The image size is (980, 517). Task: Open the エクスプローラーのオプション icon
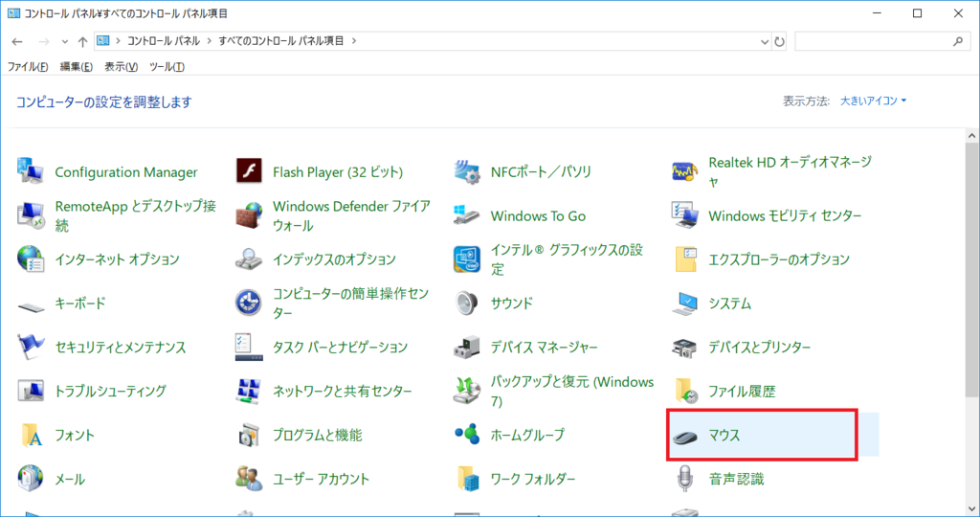pyautogui.click(x=684, y=258)
